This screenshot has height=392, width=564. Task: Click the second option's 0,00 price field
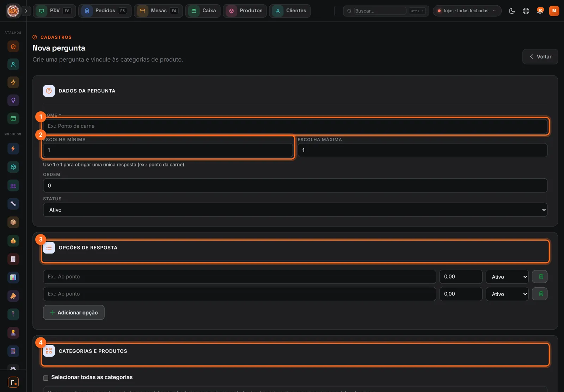(x=461, y=294)
